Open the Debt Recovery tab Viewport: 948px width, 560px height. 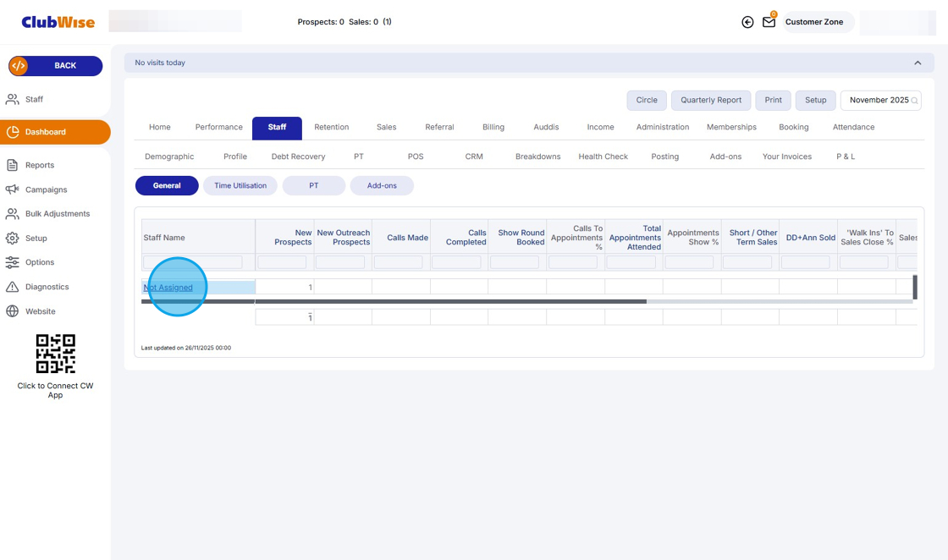298,156
